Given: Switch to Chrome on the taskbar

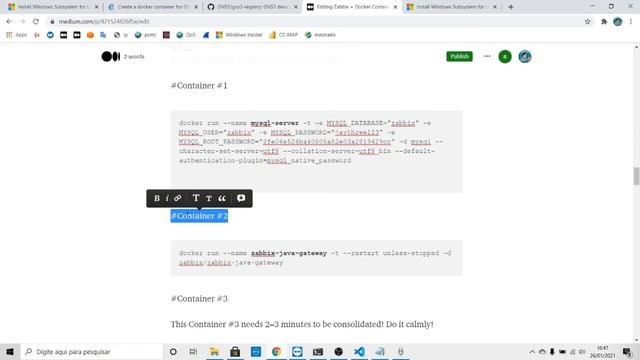Looking at the screenshot, I should pos(276,351).
